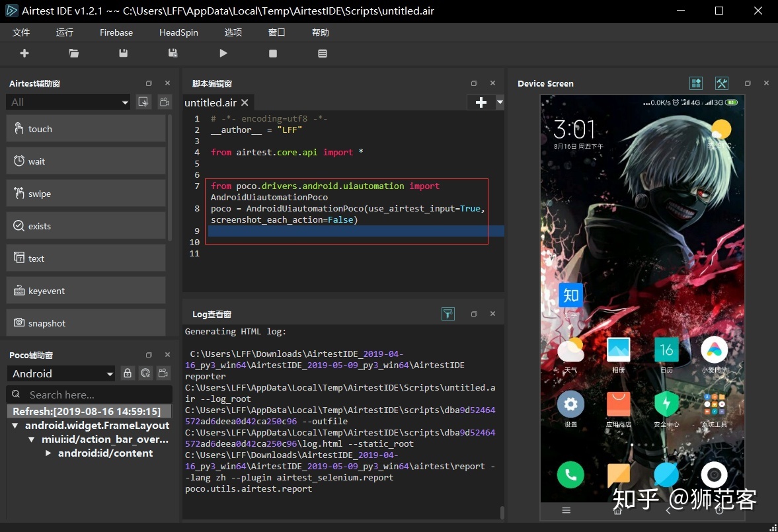
Task: Select the android:id/content tree row
Action: (x=105, y=453)
